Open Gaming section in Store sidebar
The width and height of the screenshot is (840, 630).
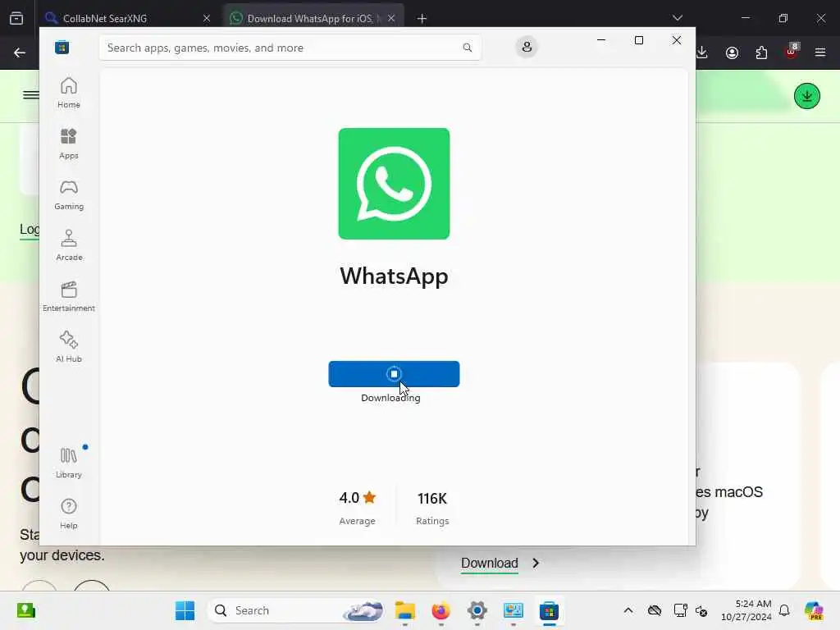coord(69,194)
